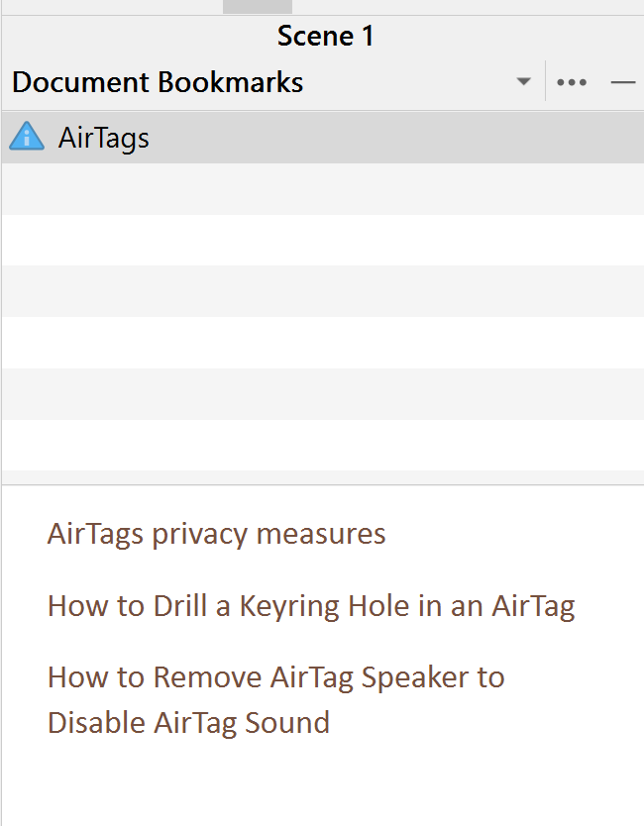Click blank header space between Document Bookmarks and its arrow
This screenshot has width=644, height=826.
pos(408,82)
